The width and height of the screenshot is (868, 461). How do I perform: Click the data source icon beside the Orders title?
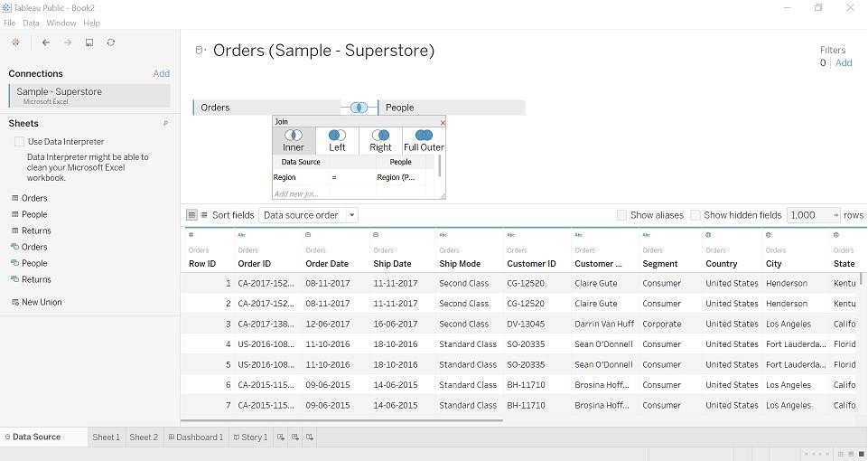point(200,51)
